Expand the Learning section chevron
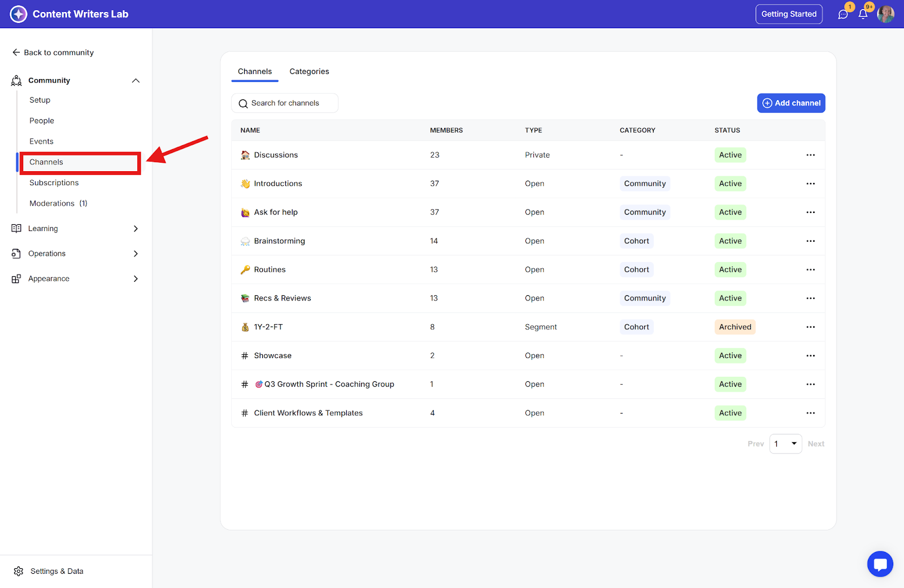Viewport: 904px width, 588px height. pos(136,228)
